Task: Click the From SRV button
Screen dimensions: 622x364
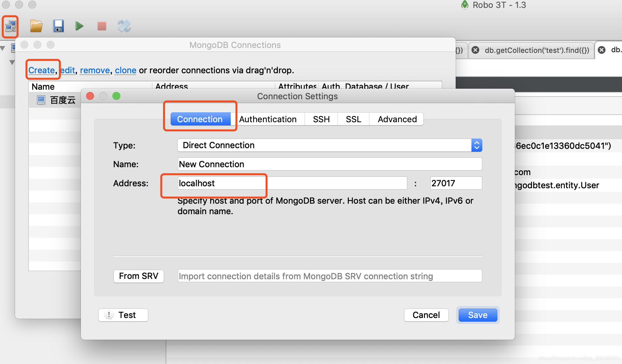Action: [x=138, y=276]
